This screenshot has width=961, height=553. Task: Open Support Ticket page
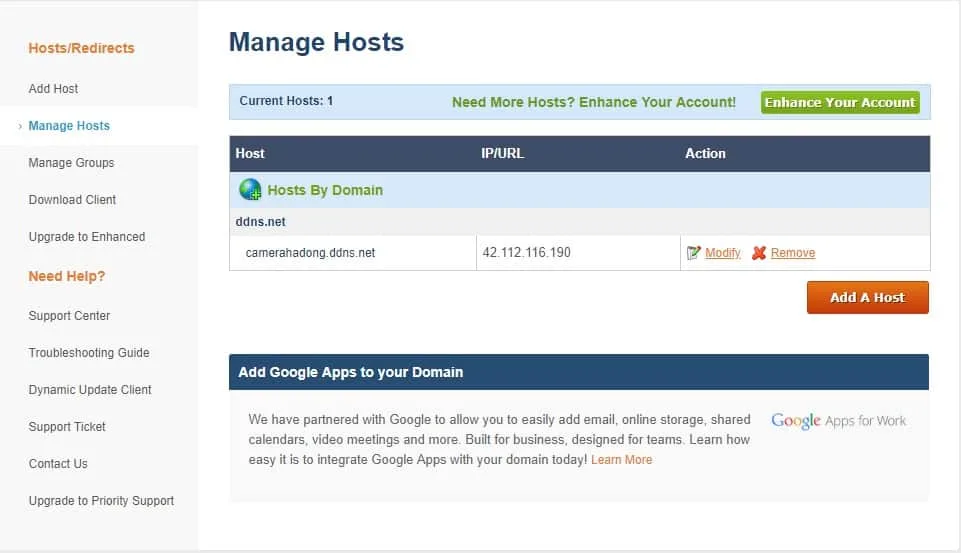(x=67, y=427)
